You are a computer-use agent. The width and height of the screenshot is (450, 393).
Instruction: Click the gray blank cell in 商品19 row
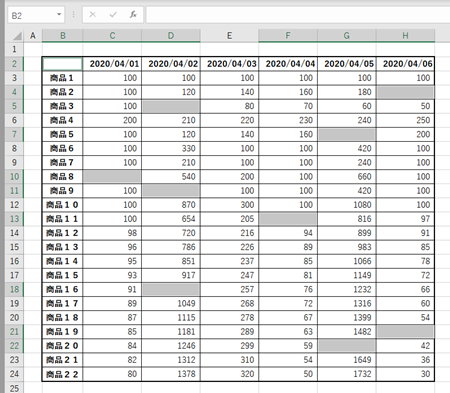(x=406, y=331)
